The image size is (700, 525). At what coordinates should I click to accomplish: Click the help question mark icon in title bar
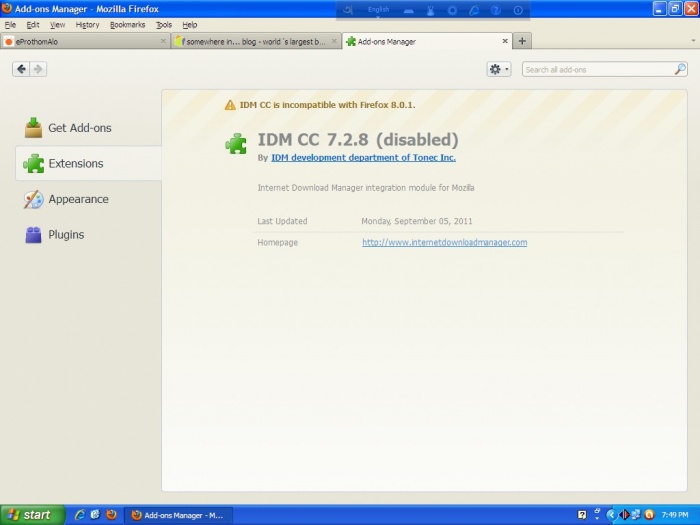point(496,10)
